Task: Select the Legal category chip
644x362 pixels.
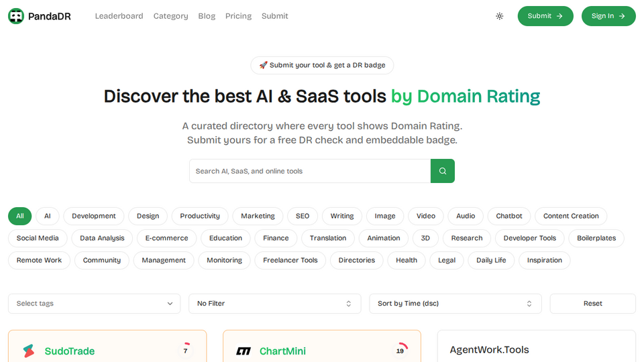Action: [447, 260]
